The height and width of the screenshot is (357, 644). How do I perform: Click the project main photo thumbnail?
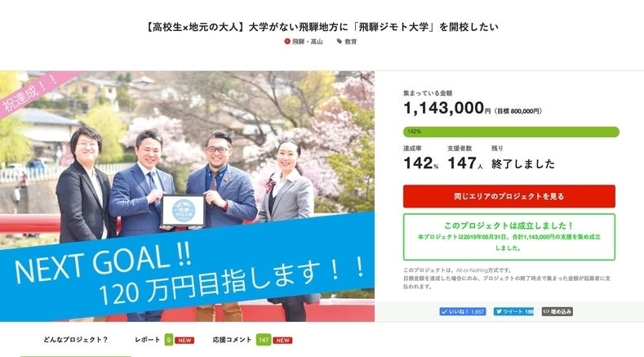click(x=187, y=196)
